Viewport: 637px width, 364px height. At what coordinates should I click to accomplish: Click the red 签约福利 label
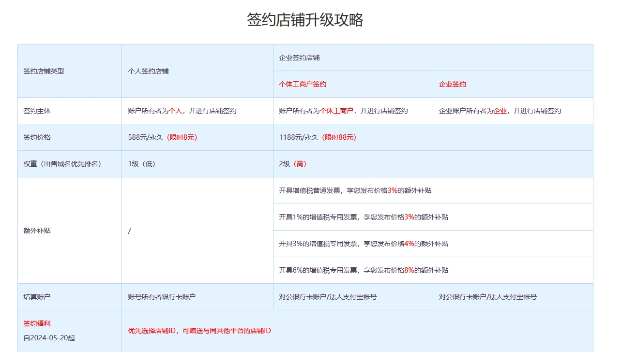(37, 323)
